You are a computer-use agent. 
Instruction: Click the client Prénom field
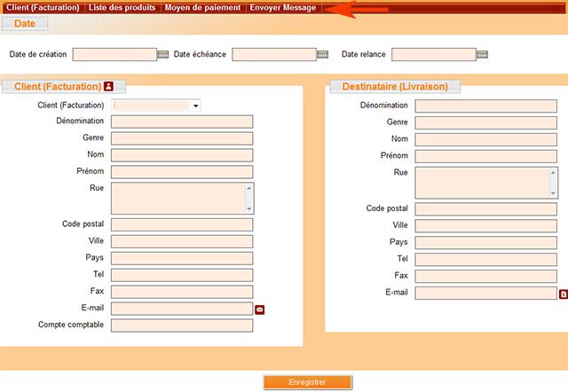click(x=182, y=172)
